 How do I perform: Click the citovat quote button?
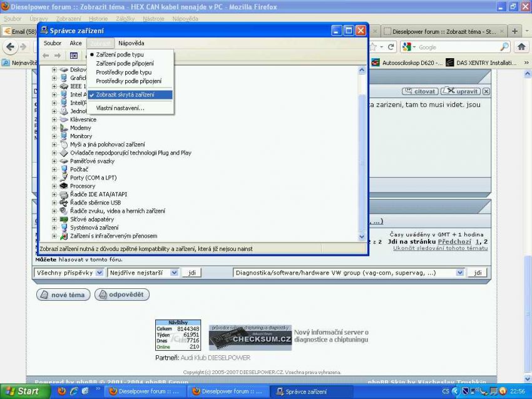tap(420, 91)
